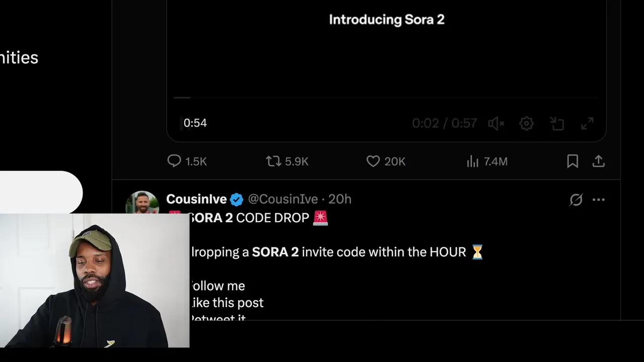Bookmark the Sora 2 post
This screenshot has width=644, height=362.
[x=573, y=161]
